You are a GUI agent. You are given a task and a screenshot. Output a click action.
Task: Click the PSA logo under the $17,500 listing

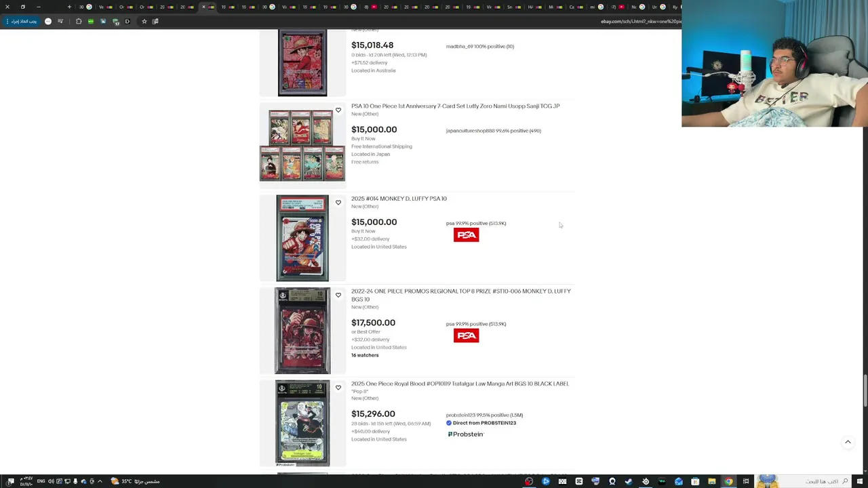point(466,335)
